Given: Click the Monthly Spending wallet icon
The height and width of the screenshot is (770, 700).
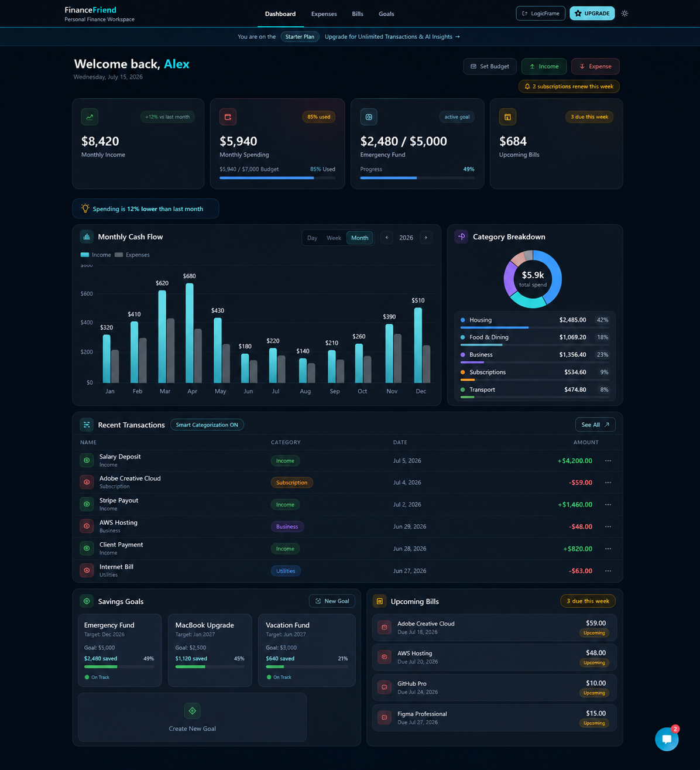Looking at the screenshot, I should pyautogui.click(x=228, y=117).
